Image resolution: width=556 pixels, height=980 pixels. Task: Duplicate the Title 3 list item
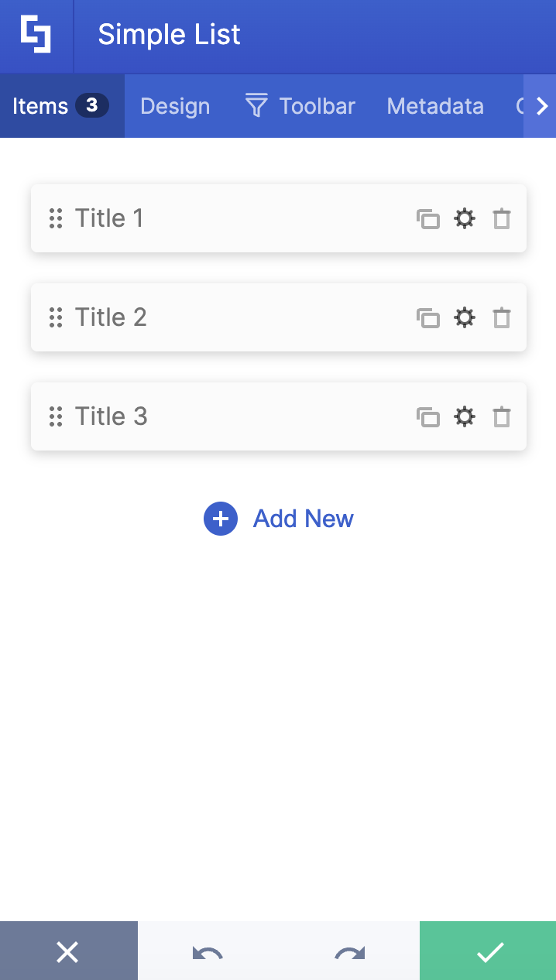click(429, 416)
